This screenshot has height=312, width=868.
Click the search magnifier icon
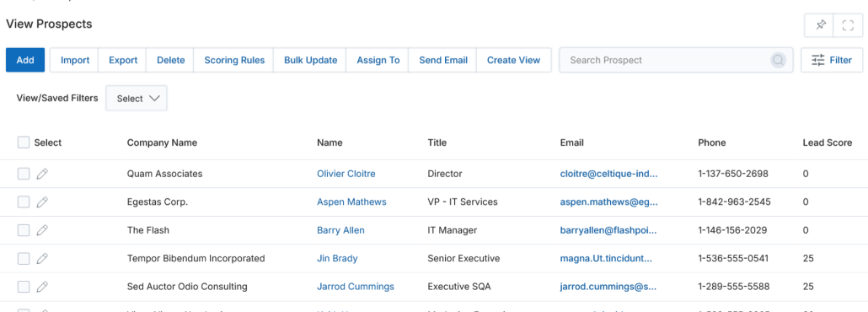click(779, 61)
